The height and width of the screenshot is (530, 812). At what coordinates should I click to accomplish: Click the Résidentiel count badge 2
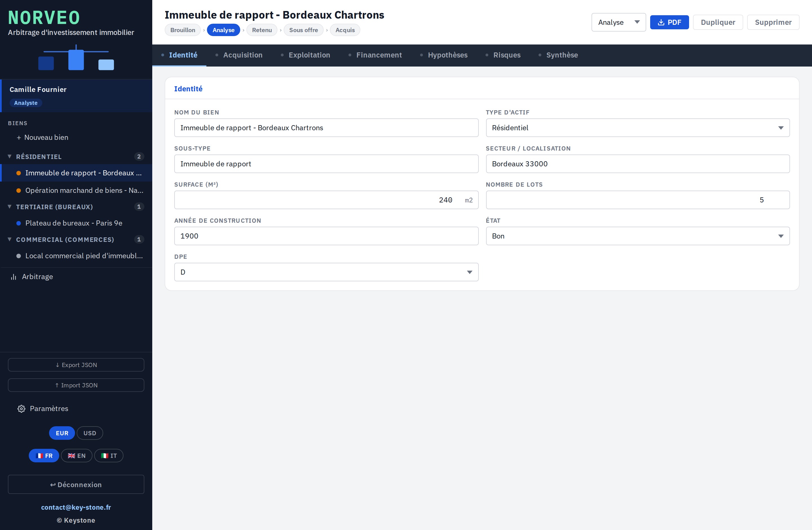(139, 156)
